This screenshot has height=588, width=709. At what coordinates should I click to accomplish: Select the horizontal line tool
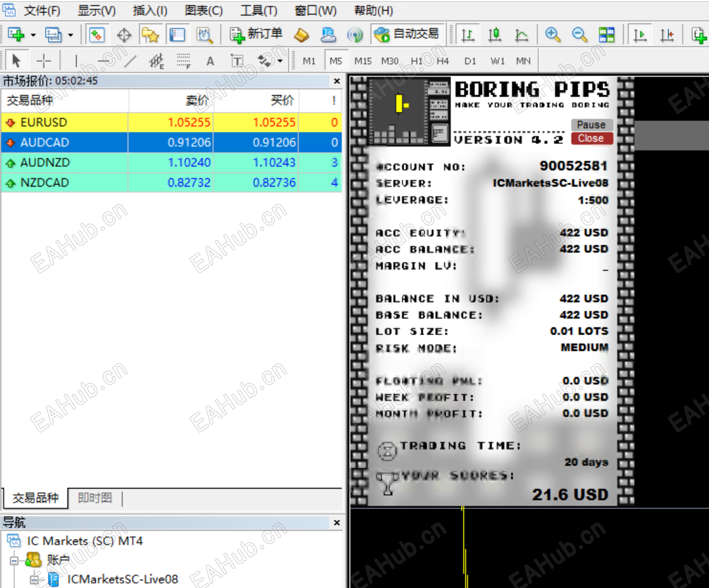(x=103, y=60)
